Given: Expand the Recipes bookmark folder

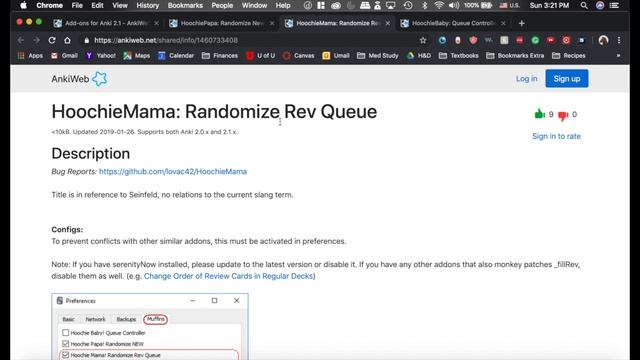Looking at the screenshot, I should (x=569, y=56).
